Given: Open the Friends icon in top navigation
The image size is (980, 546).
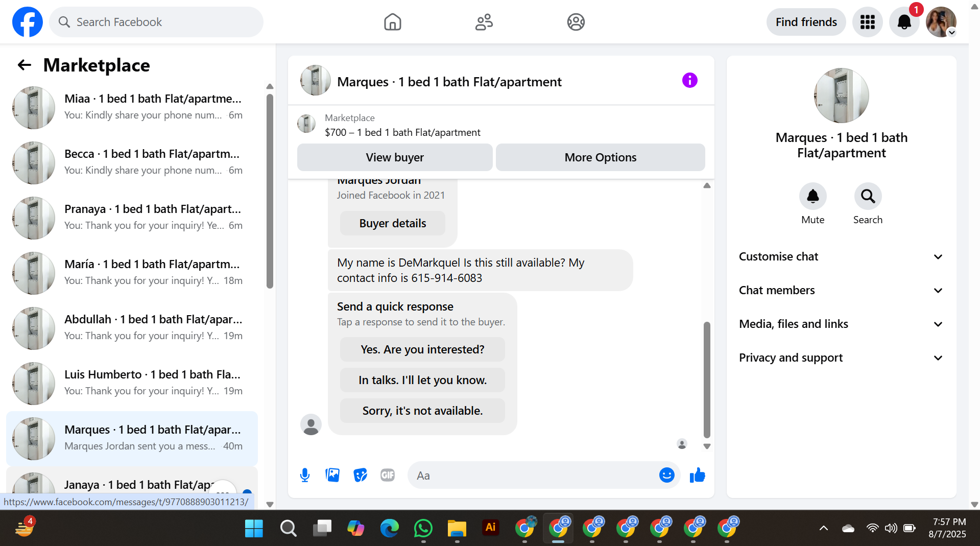Looking at the screenshot, I should click(x=484, y=22).
